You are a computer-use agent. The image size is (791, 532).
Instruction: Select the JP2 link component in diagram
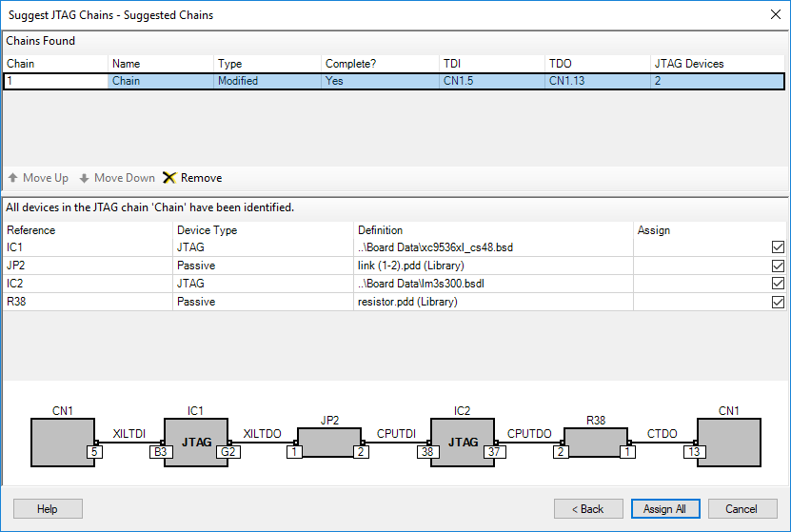(329, 443)
